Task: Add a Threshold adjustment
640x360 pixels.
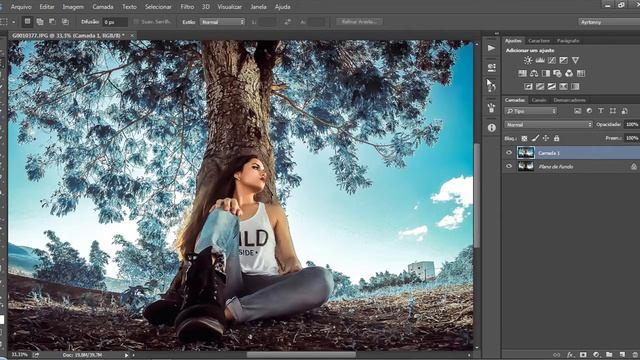Action: click(x=551, y=87)
